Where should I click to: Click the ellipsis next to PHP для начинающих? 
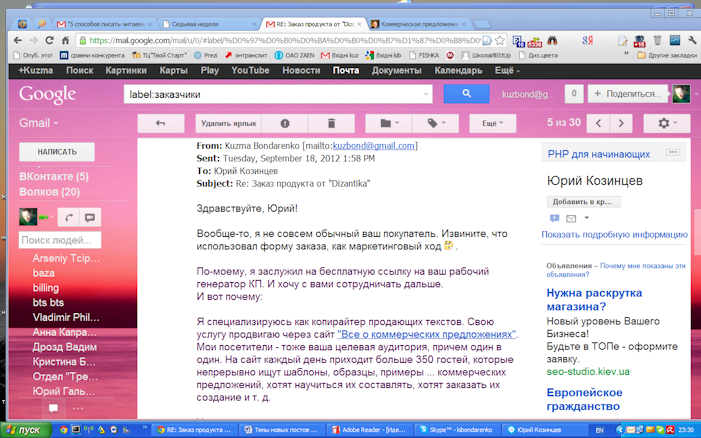pyautogui.click(x=673, y=152)
